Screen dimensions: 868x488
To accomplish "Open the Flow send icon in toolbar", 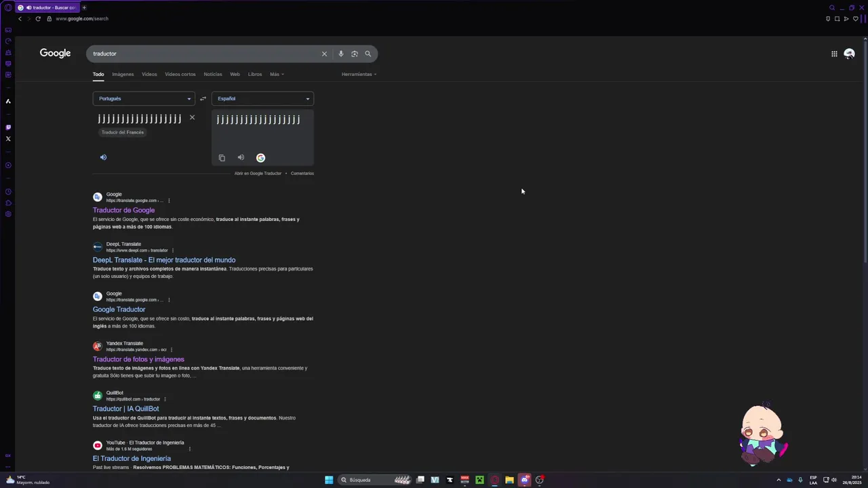I will coord(846,18).
